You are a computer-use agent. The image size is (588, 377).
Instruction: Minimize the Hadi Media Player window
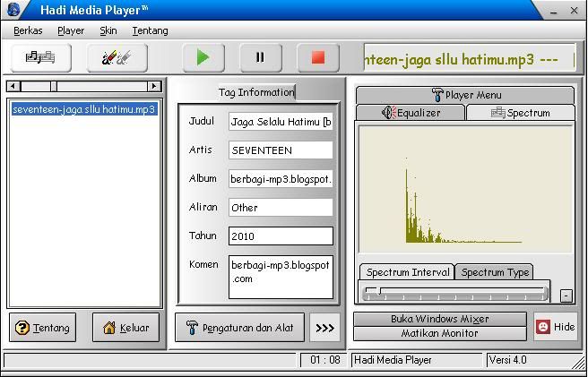(x=554, y=12)
